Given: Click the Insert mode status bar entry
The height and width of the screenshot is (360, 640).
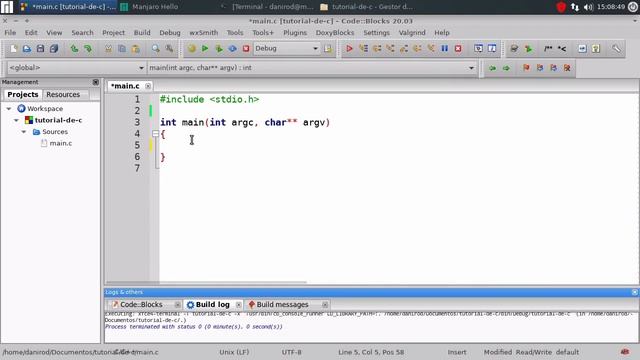Looking at the screenshot, I should 457,352.
